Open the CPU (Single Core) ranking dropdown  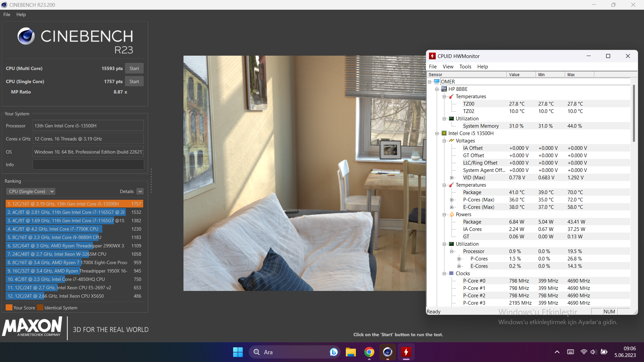(x=31, y=191)
